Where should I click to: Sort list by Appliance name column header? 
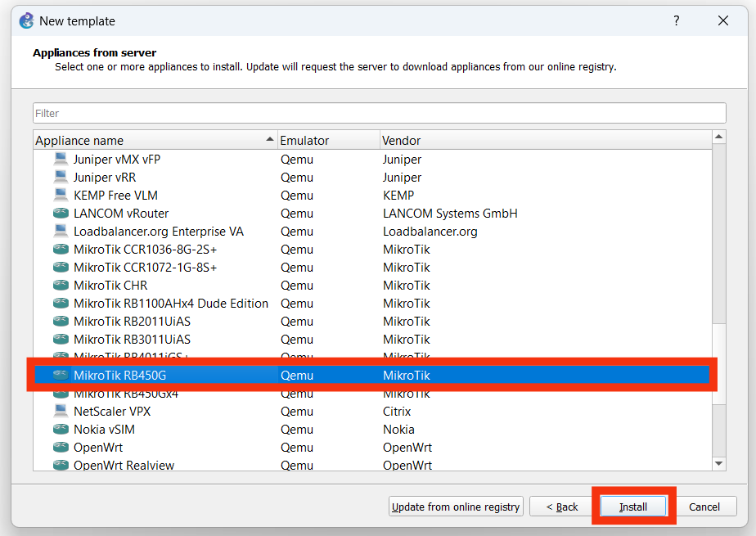(147, 141)
